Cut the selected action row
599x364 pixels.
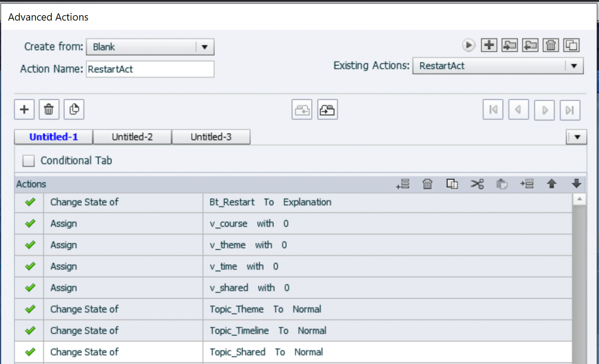[x=477, y=184]
